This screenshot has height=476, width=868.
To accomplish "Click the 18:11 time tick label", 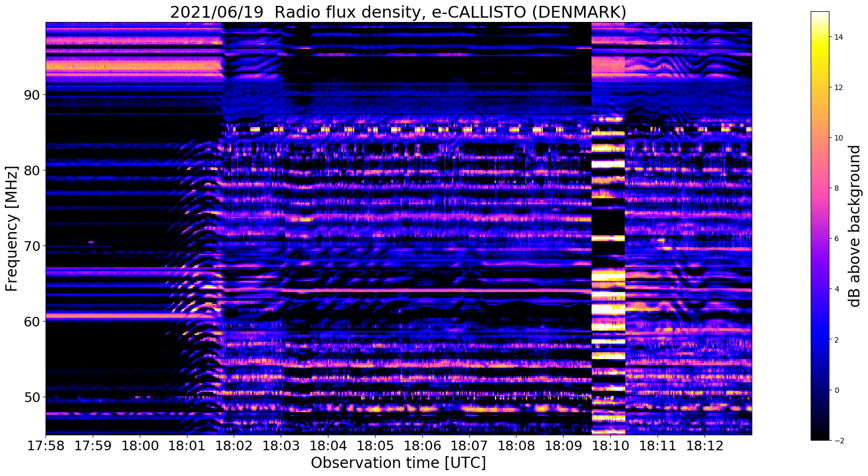I will click(657, 446).
